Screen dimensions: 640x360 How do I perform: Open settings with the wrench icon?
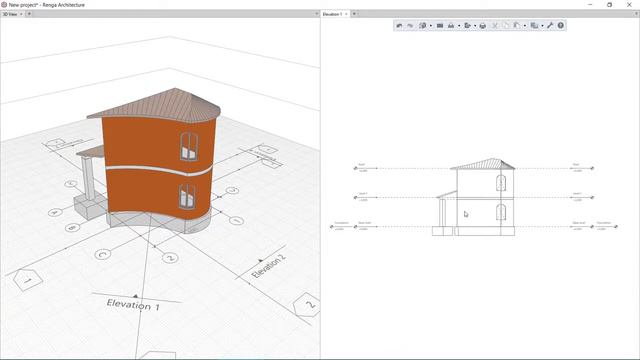[550, 26]
